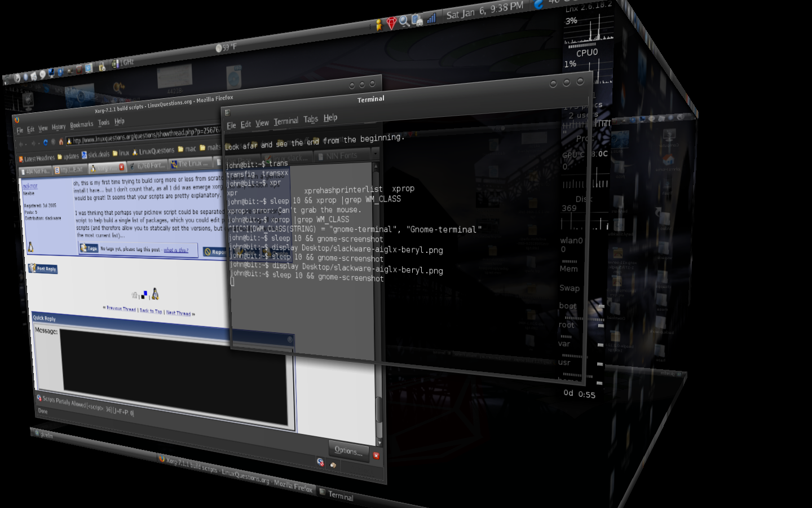
Task: Open the mac bookmark folder
Action: click(x=187, y=149)
